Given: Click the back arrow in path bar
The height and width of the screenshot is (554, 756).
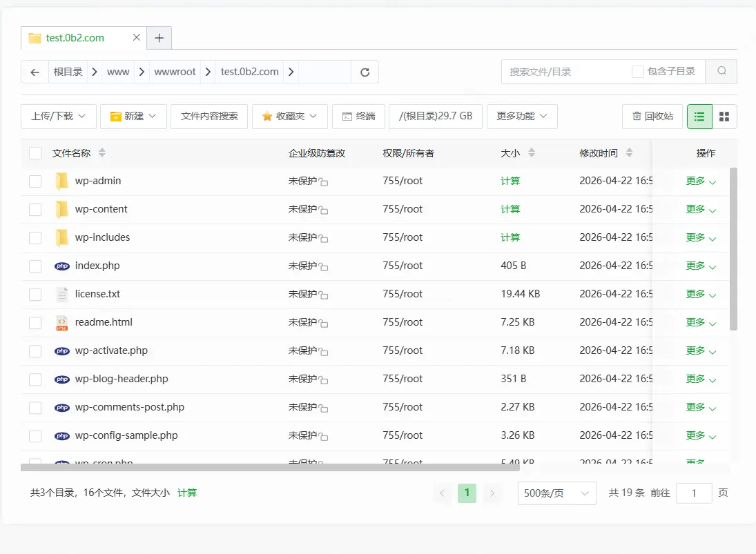Looking at the screenshot, I should tap(35, 72).
